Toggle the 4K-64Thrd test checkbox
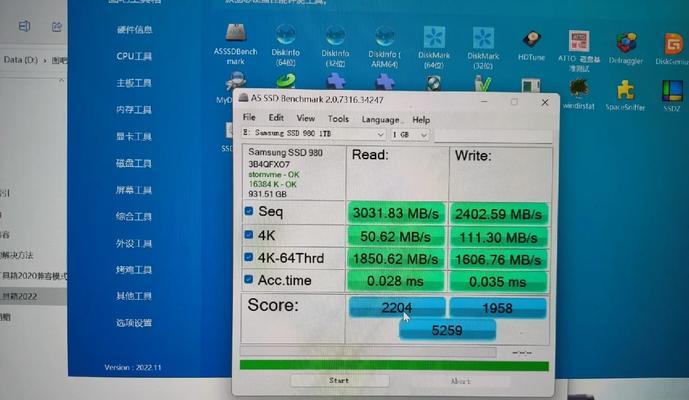Screen dimensions: 689x400 point(249,257)
